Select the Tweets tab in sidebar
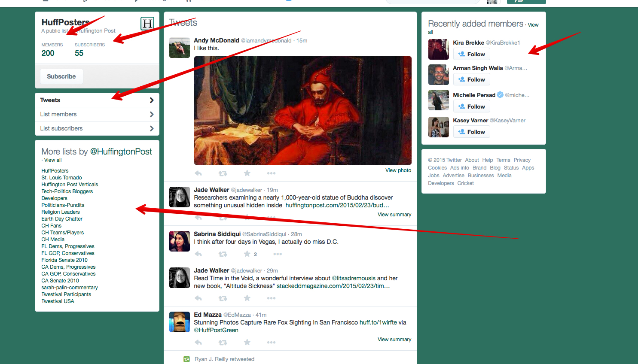The width and height of the screenshot is (638, 364). click(97, 100)
